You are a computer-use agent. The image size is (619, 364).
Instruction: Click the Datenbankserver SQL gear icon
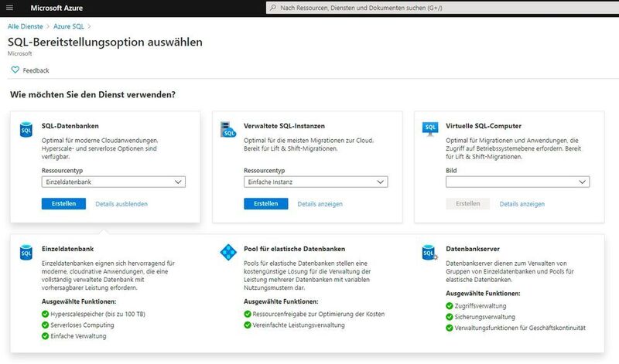[x=429, y=253]
